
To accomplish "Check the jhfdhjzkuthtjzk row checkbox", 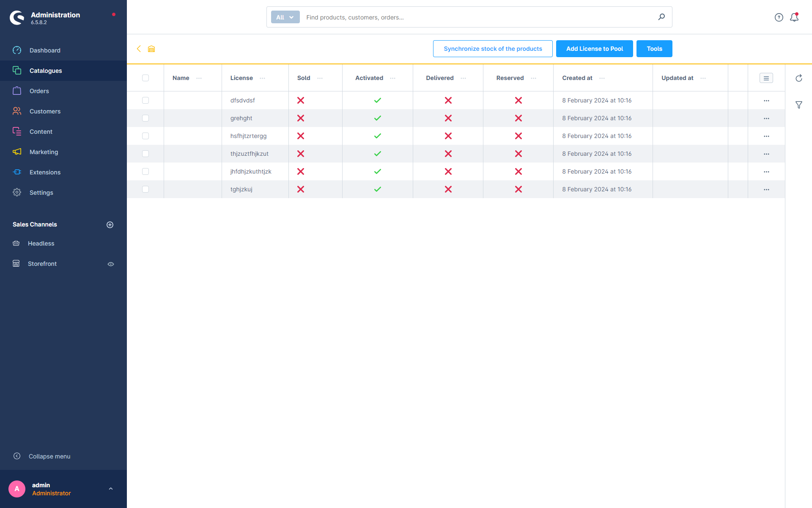I will click(145, 171).
